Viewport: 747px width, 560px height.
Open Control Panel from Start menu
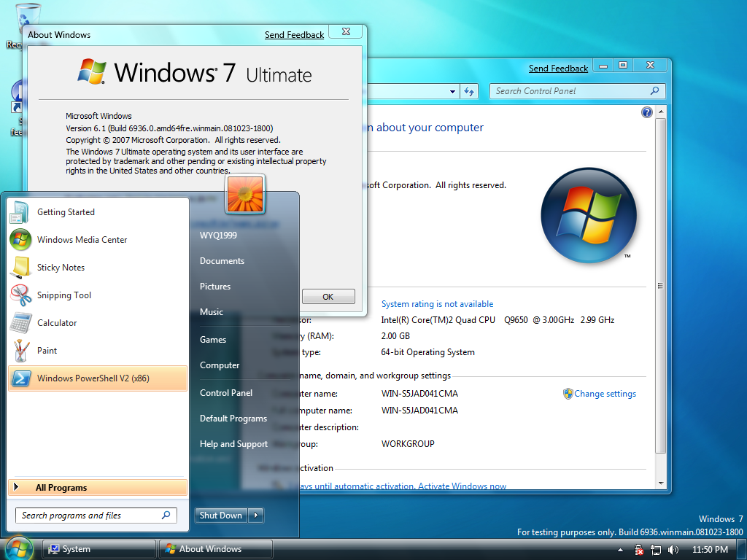pyautogui.click(x=226, y=393)
